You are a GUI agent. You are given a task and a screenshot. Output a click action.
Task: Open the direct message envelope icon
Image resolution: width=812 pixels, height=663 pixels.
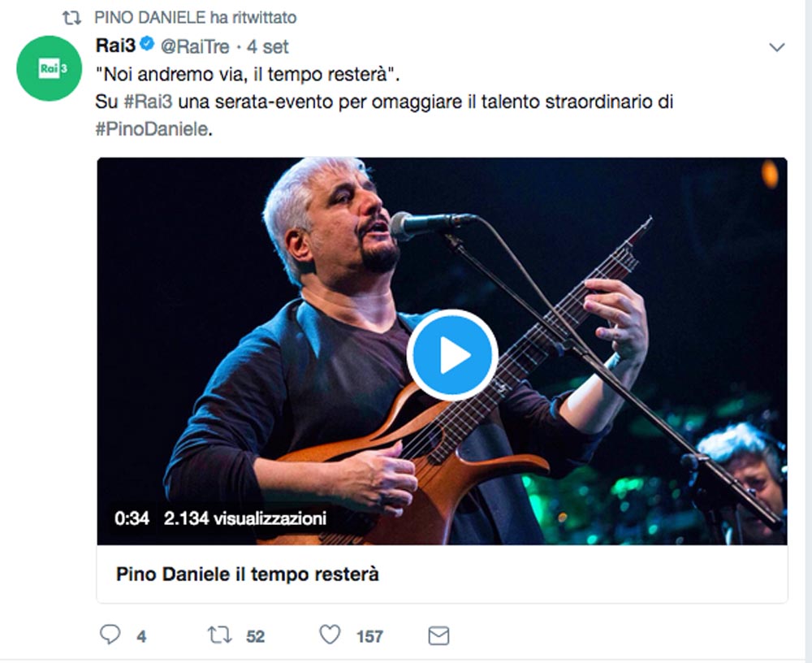click(438, 635)
